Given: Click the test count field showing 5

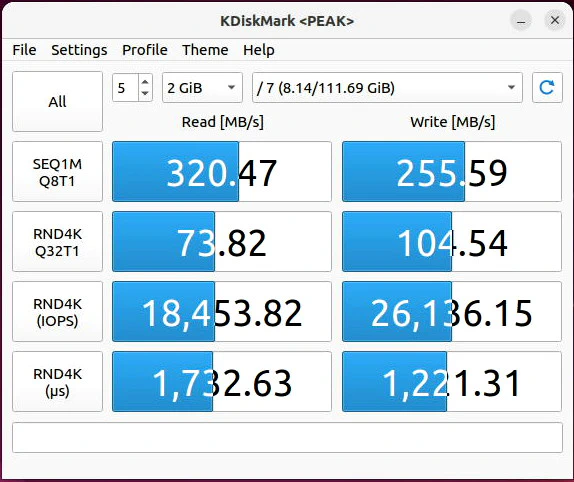Looking at the screenshot, I should 126,87.
